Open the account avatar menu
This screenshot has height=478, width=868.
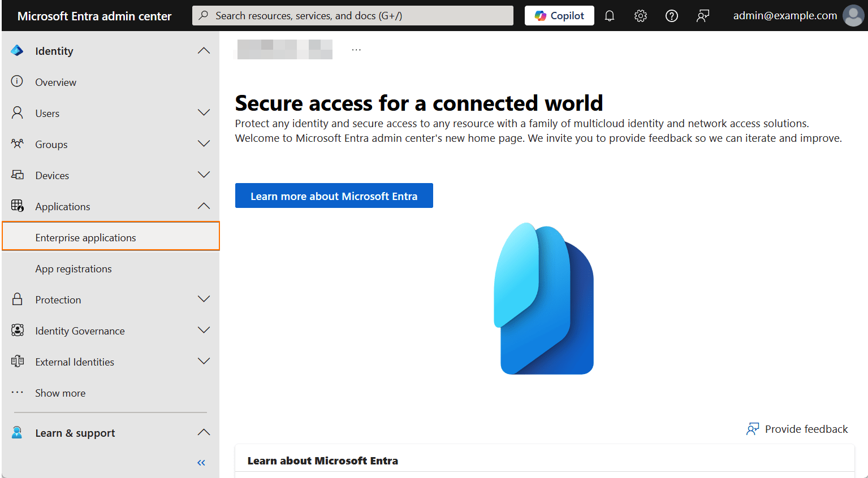[853, 15]
